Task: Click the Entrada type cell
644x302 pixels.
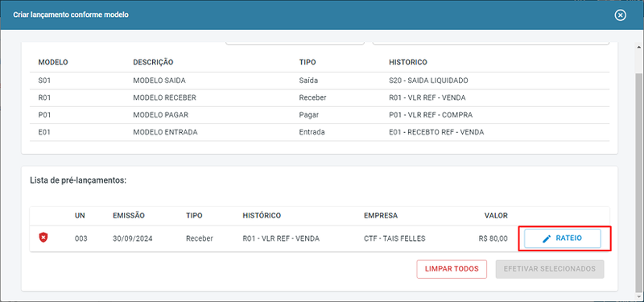Action: pyautogui.click(x=312, y=132)
